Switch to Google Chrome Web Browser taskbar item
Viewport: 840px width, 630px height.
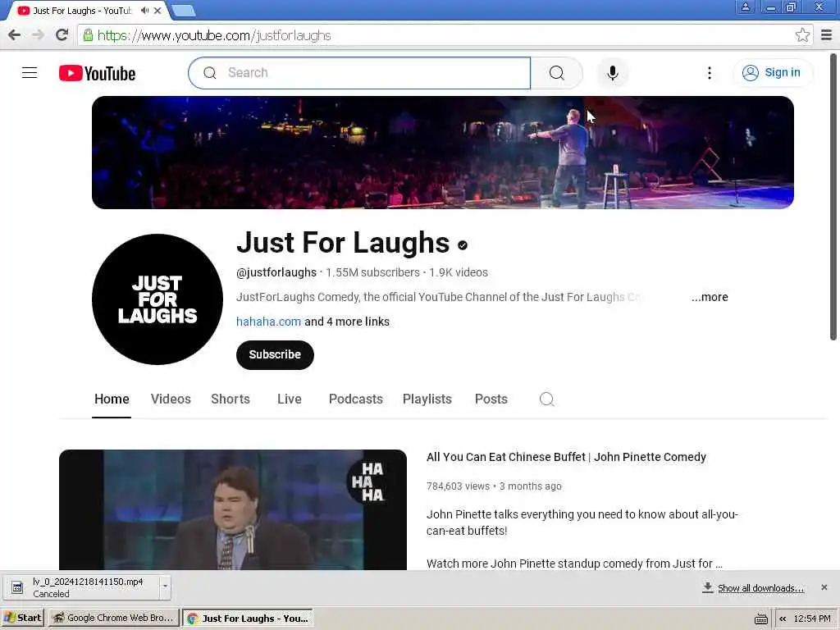click(x=113, y=618)
